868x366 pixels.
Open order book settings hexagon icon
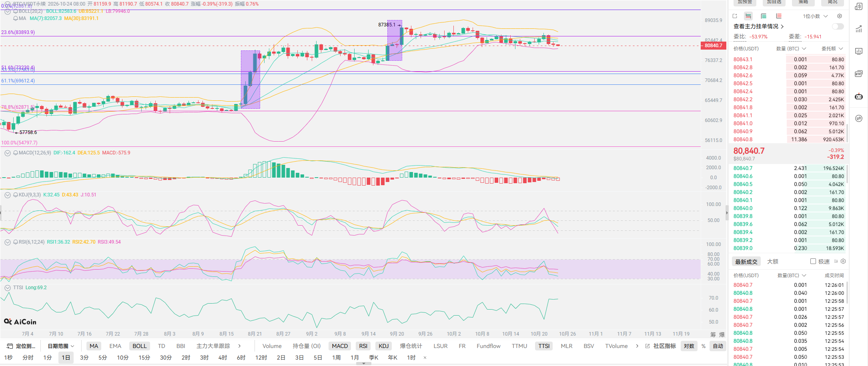tap(840, 16)
